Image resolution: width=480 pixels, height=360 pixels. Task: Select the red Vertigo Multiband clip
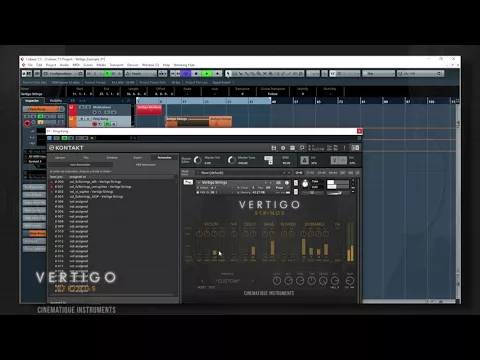pyautogui.click(x=149, y=110)
